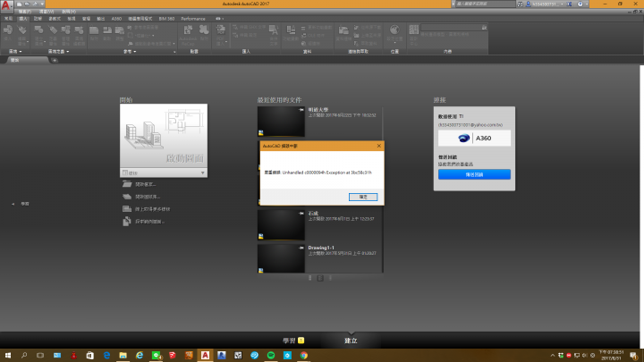Click the Open Files link with folder icon
The height and width of the screenshot is (362, 644).
(140, 184)
